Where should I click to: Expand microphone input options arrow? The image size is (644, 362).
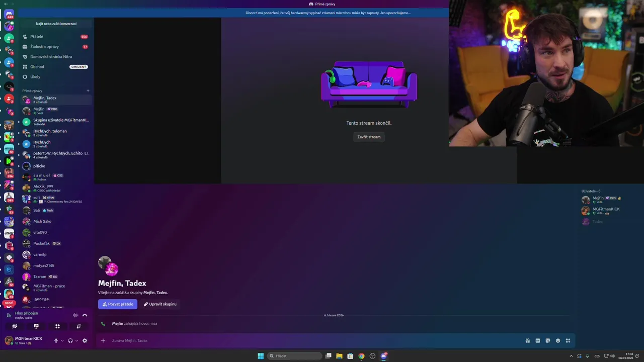62,340
